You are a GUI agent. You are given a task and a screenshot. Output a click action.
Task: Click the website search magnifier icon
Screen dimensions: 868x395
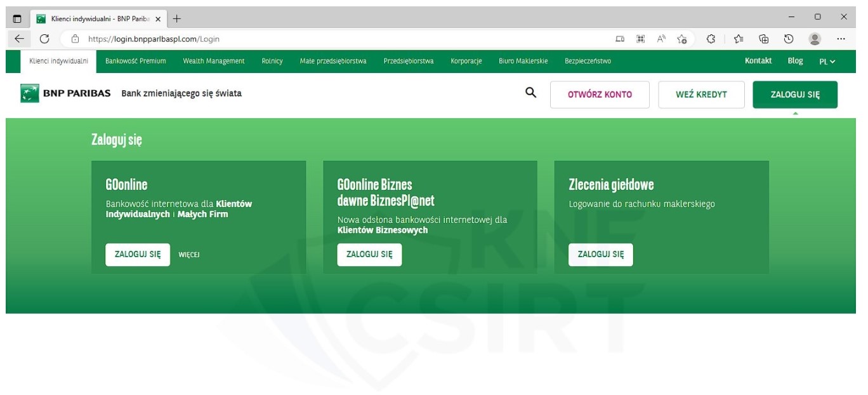531,93
